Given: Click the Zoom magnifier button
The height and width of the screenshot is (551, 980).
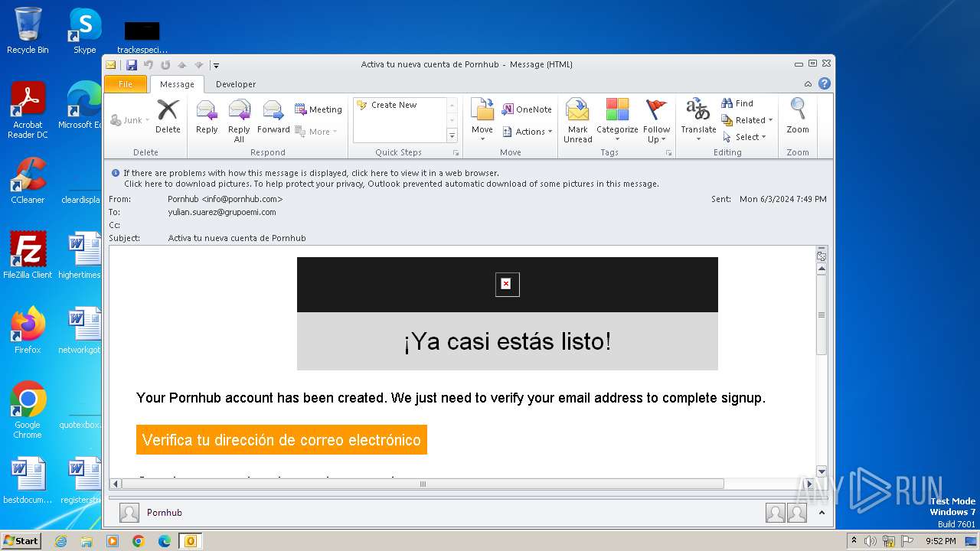Looking at the screenshot, I should pos(798,117).
